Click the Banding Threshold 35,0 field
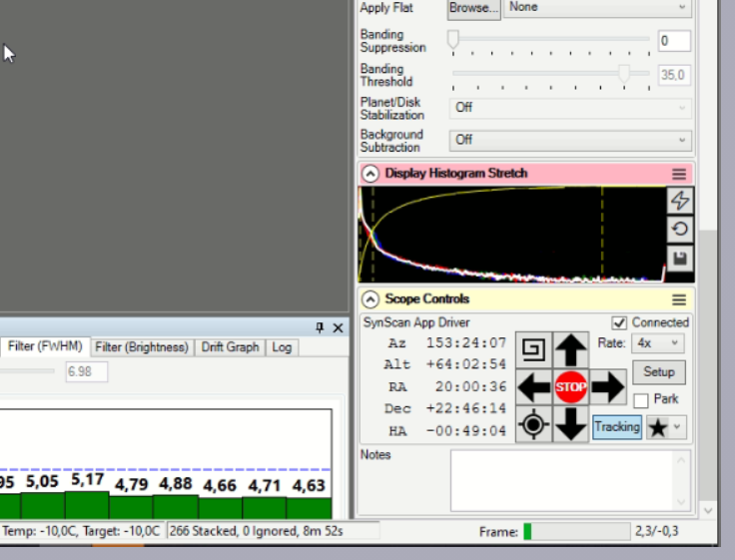This screenshot has width=735, height=560. pos(674,75)
